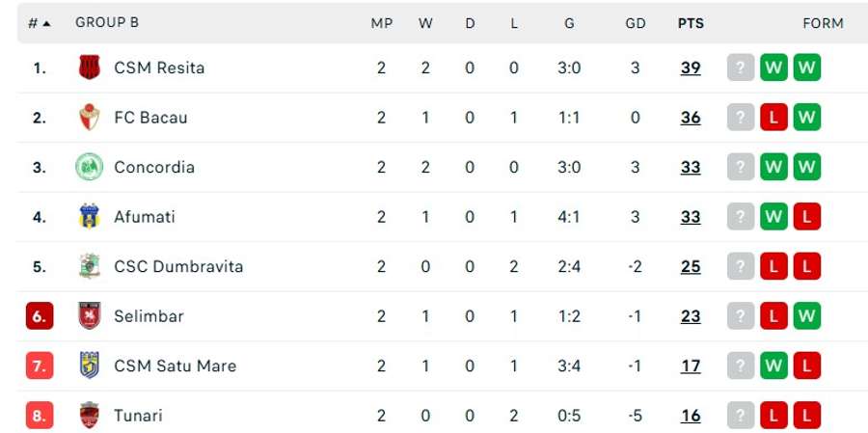The height and width of the screenshot is (433, 868).
Task: Open the Tunari team name link
Action: 138,416
